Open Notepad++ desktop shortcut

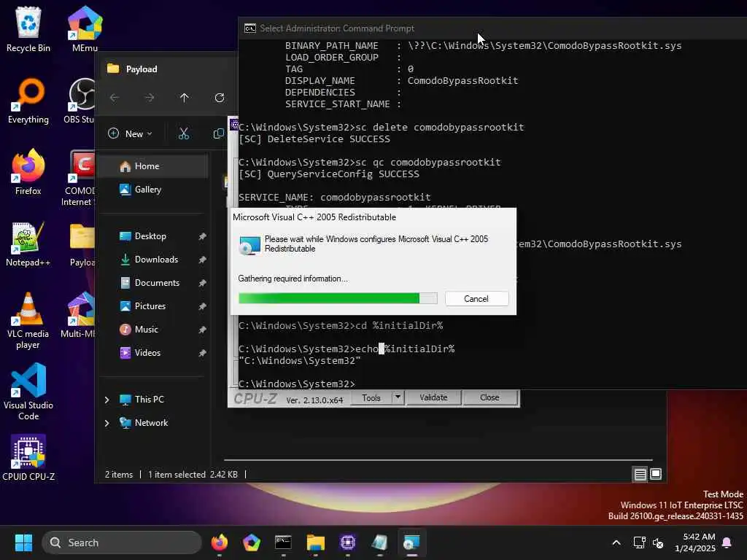[x=28, y=244]
